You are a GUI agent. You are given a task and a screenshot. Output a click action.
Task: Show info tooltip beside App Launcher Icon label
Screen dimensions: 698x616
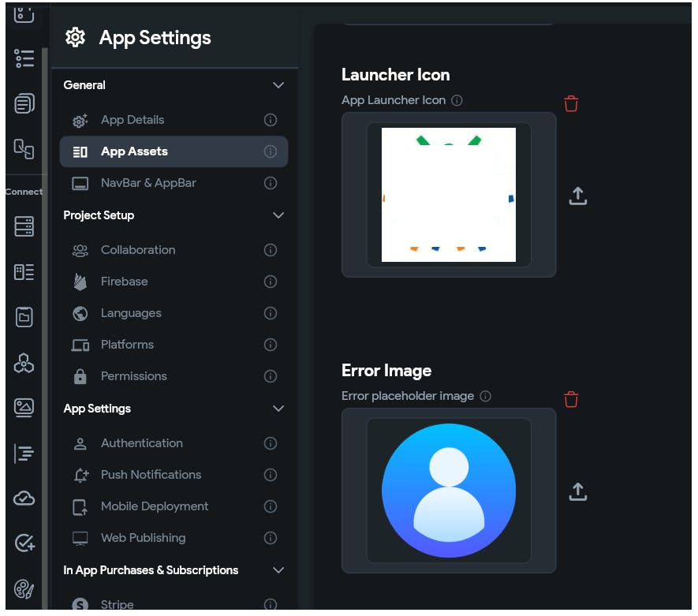pos(457,100)
